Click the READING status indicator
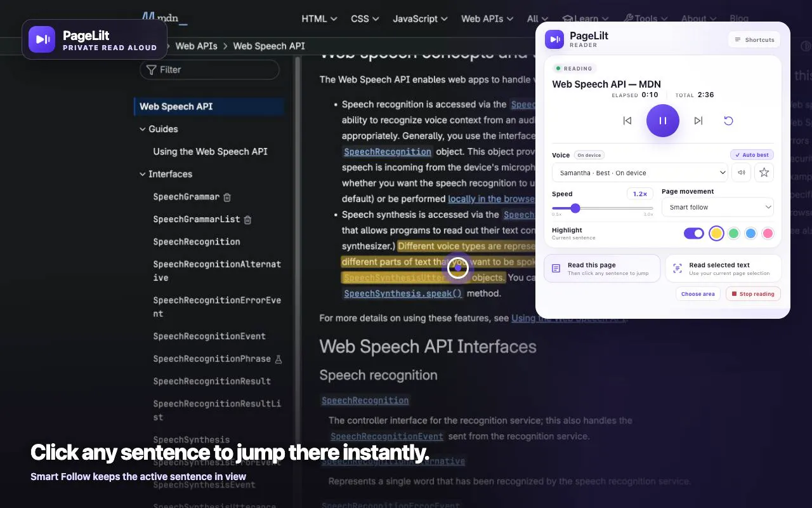 coord(574,69)
